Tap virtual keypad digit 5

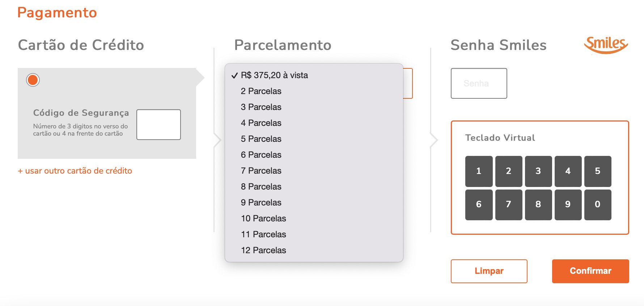pyautogui.click(x=598, y=171)
